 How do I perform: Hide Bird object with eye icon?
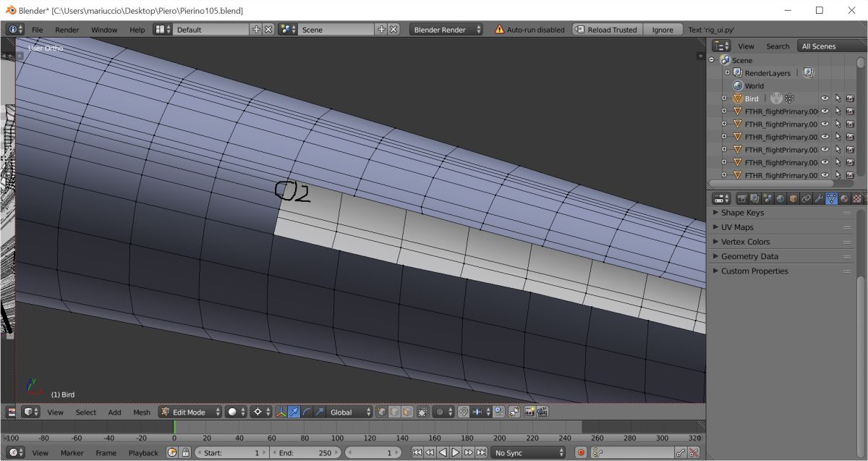point(825,98)
